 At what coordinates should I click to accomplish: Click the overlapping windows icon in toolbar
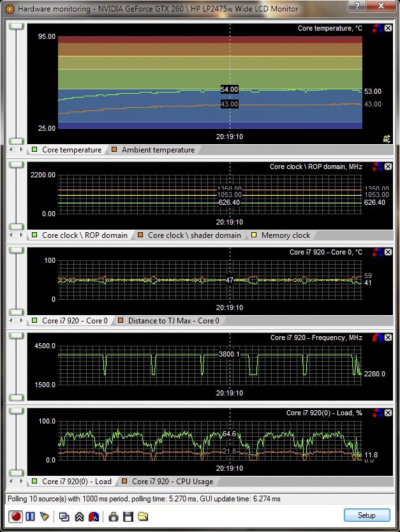(64, 515)
